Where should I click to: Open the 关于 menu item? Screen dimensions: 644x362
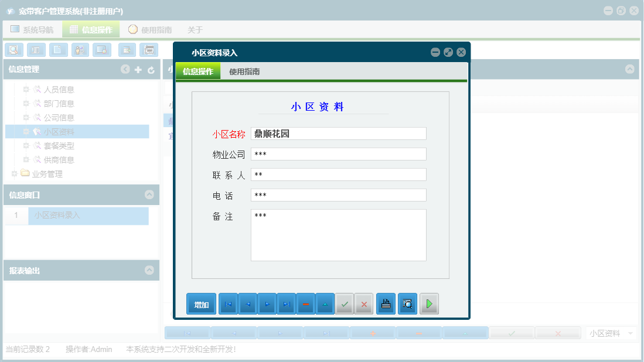(195, 29)
